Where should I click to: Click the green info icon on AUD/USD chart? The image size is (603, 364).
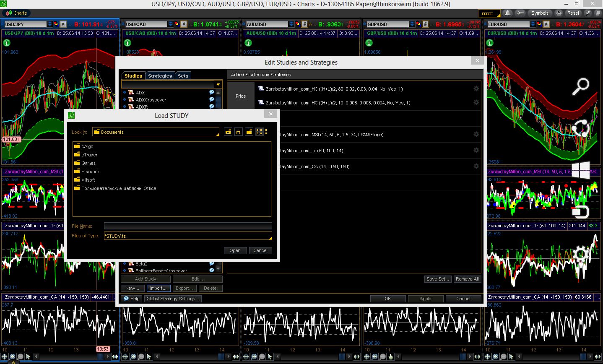tap(248, 43)
